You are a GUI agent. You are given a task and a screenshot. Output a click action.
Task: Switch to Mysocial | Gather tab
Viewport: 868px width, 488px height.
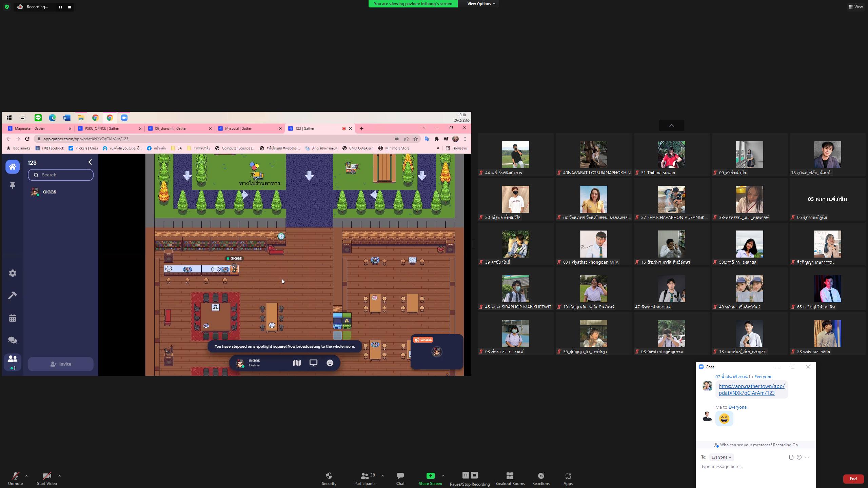click(x=249, y=128)
